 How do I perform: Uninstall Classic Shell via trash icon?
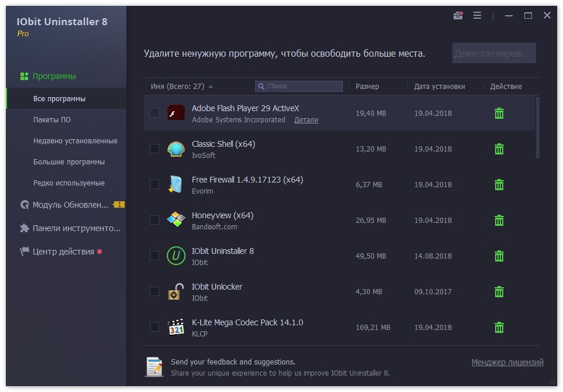pyautogui.click(x=499, y=149)
